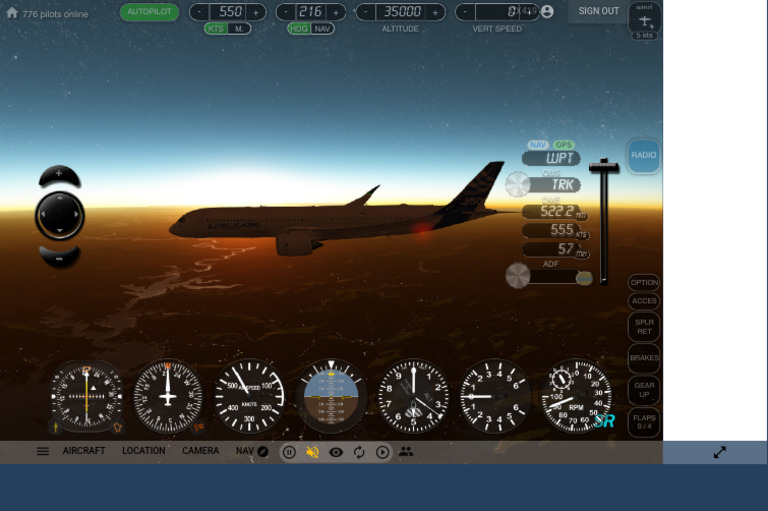
Task: Click the throttle lever handle
Action: click(x=604, y=167)
